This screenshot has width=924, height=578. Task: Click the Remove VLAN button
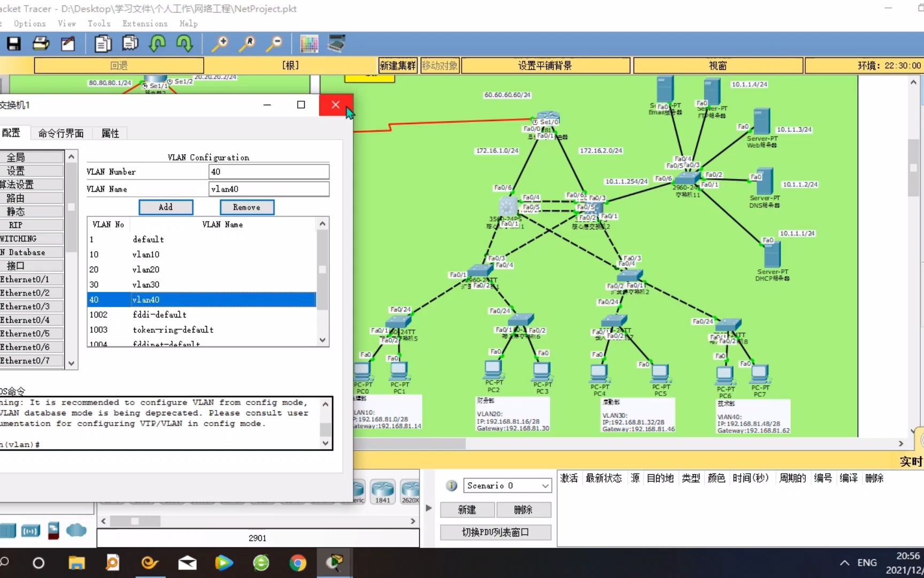click(x=247, y=207)
